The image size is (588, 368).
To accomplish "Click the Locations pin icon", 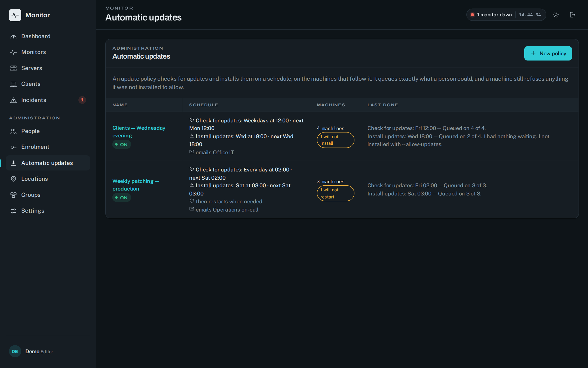I will tap(13, 179).
